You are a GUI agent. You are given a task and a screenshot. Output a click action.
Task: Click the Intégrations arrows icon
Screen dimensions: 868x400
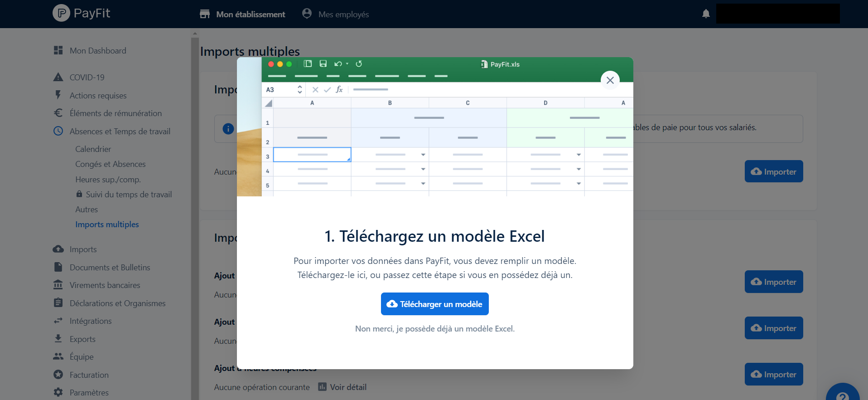58,321
